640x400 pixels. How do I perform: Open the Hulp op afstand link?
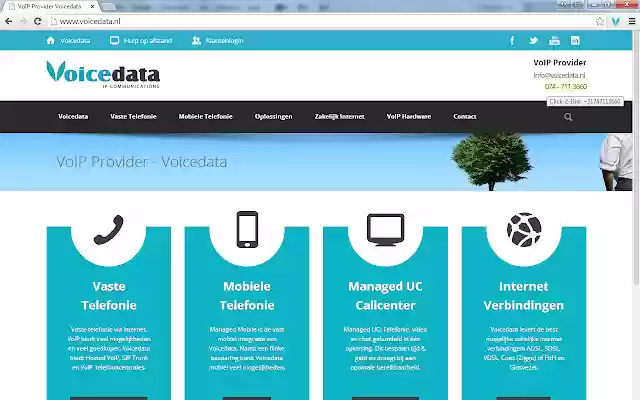tap(148, 40)
